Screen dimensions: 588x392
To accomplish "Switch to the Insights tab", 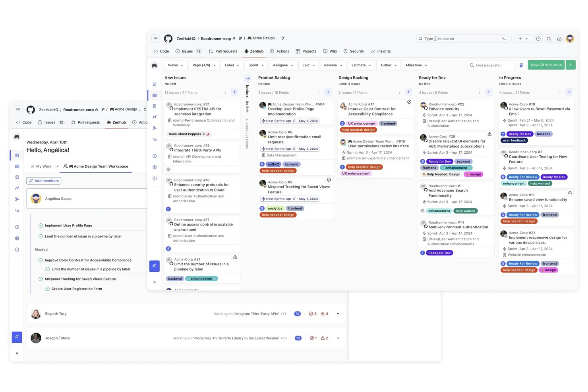I will tap(381, 51).
